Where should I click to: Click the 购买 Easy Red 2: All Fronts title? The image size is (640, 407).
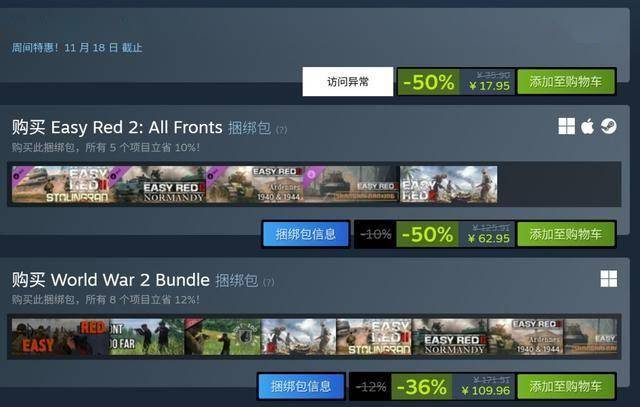click(x=117, y=127)
